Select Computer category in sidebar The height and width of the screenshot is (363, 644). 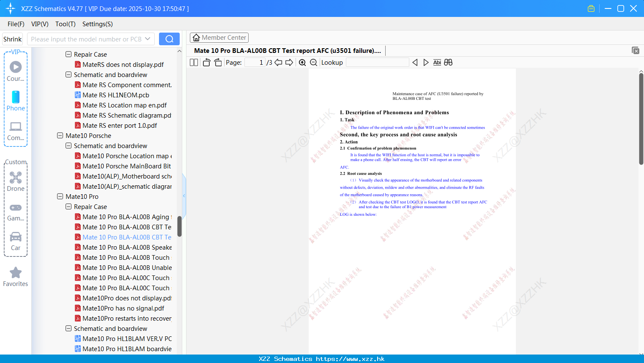click(x=16, y=131)
